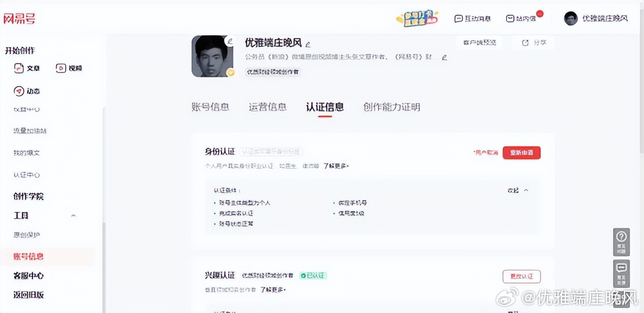Open 互动消息 messages

pyautogui.click(x=472, y=19)
